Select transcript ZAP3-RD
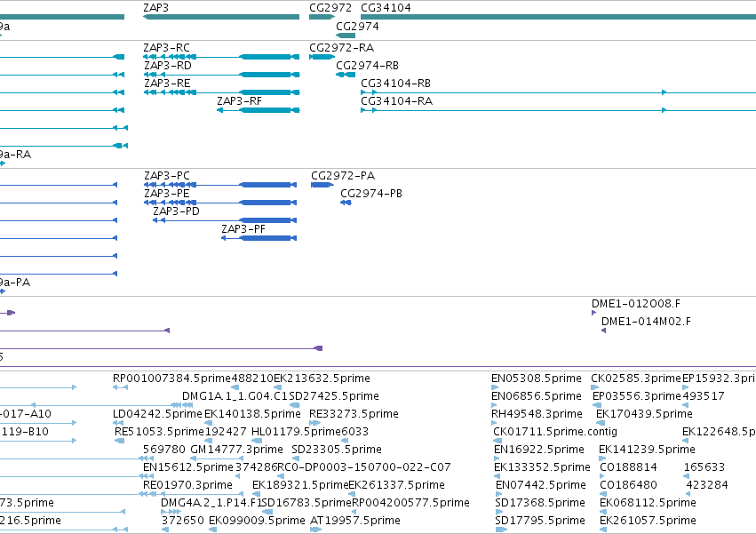The image size is (756, 534). coord(168,66)
